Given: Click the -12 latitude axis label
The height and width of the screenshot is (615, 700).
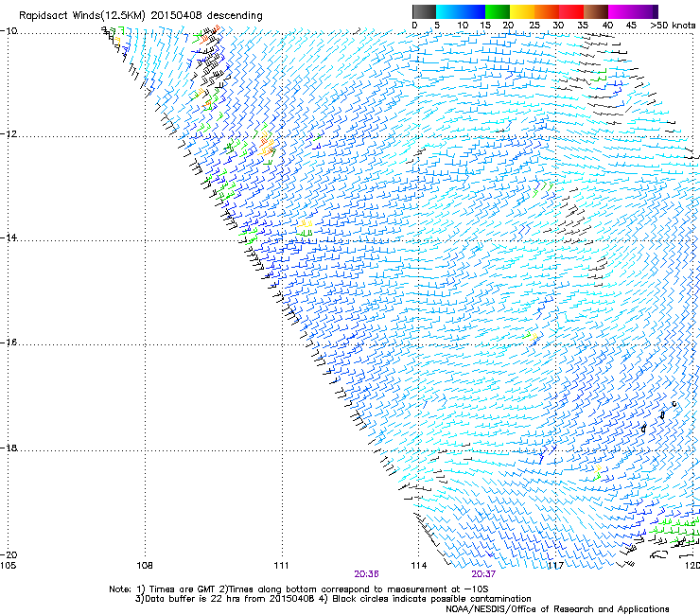Looking at the screenshot, I should pyautogui.click(x=9, y=134).
